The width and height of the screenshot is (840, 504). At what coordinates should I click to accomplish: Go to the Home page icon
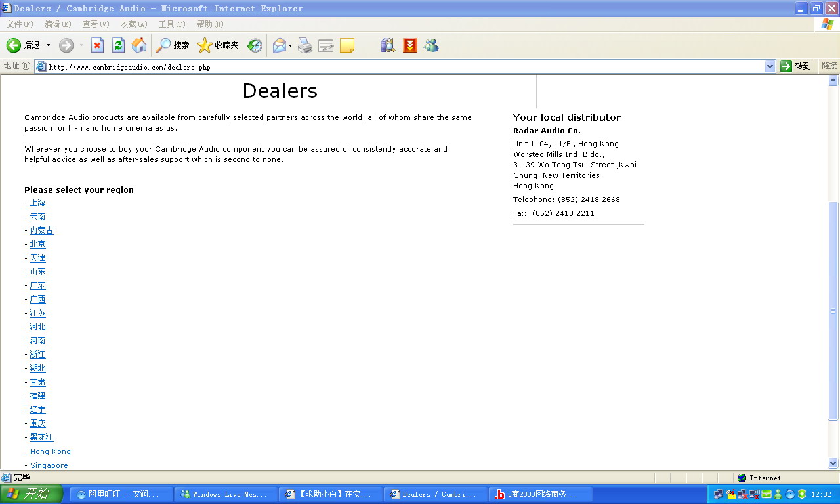139,45
